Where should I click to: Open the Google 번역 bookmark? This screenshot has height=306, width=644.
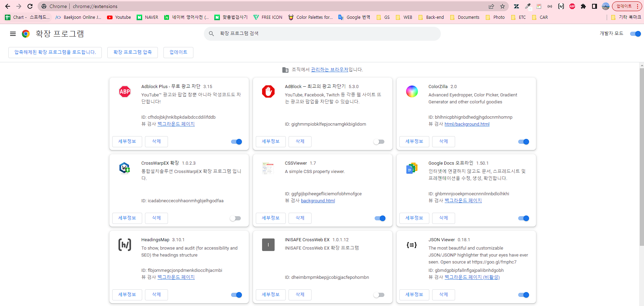click(354, 17)
